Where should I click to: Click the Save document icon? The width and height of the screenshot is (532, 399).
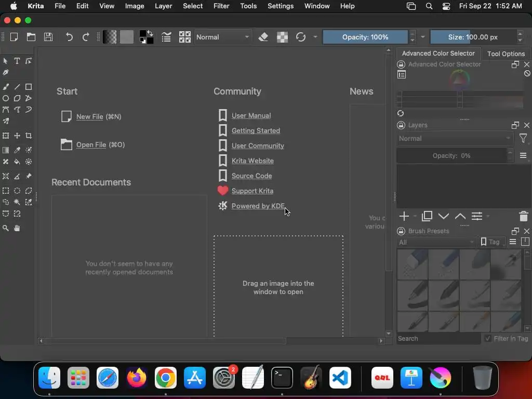point(48,37)
